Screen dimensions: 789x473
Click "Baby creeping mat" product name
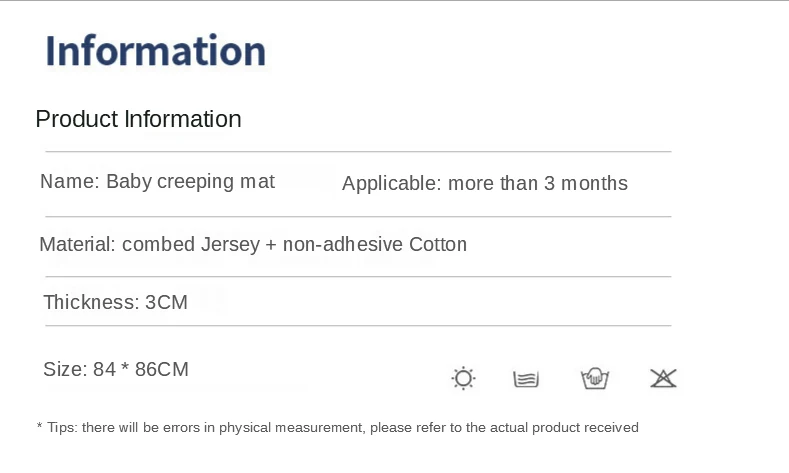[190, 182]
